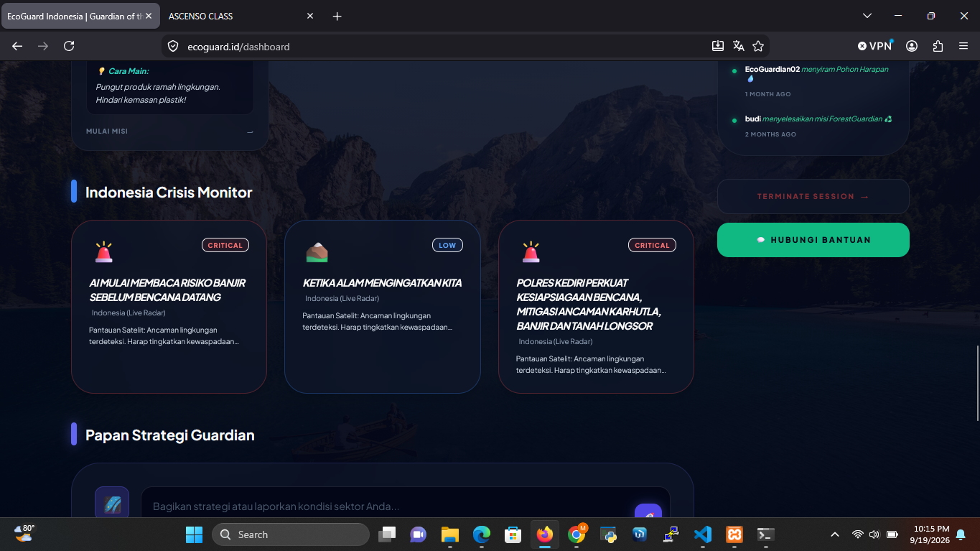Screen dimensions: 980x551
Task: Go back using browser back arrow
Action: [x=17, y=46]
